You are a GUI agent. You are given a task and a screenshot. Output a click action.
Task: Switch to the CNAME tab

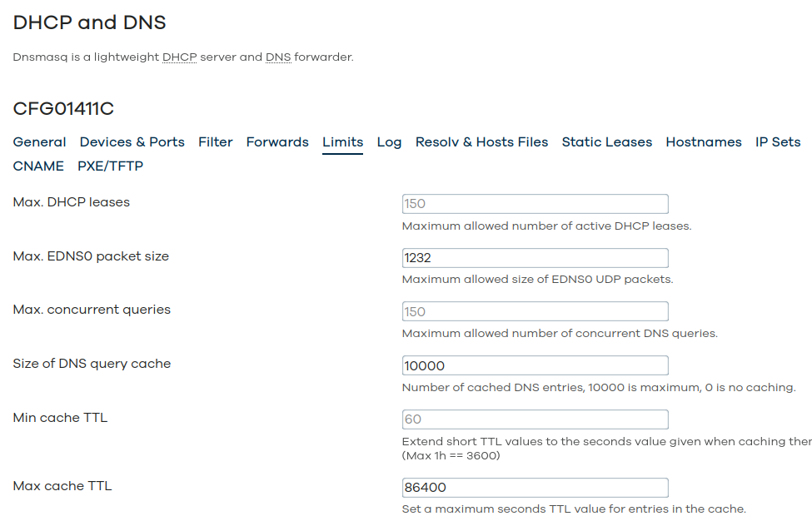[38, 166]
